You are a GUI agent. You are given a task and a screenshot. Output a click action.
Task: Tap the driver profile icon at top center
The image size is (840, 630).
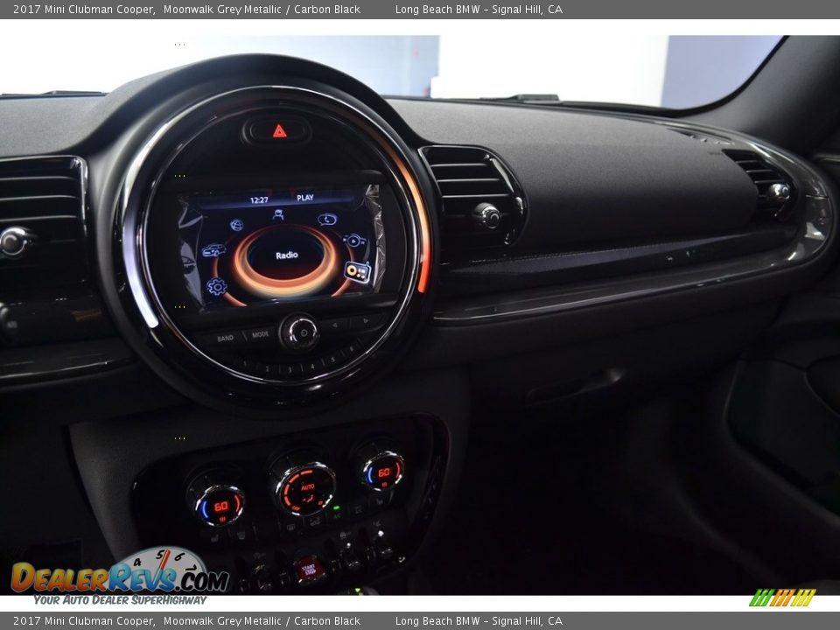point(278,214)
